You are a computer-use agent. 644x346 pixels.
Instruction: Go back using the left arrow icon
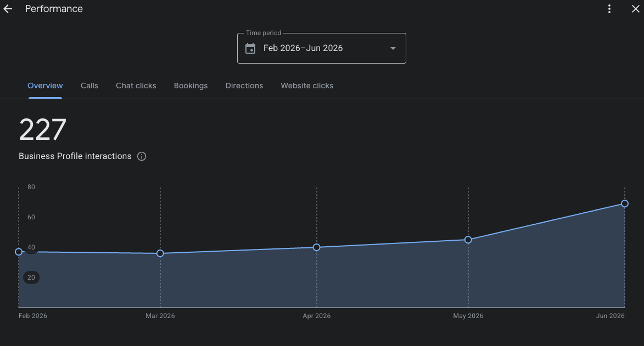(8, 9)
